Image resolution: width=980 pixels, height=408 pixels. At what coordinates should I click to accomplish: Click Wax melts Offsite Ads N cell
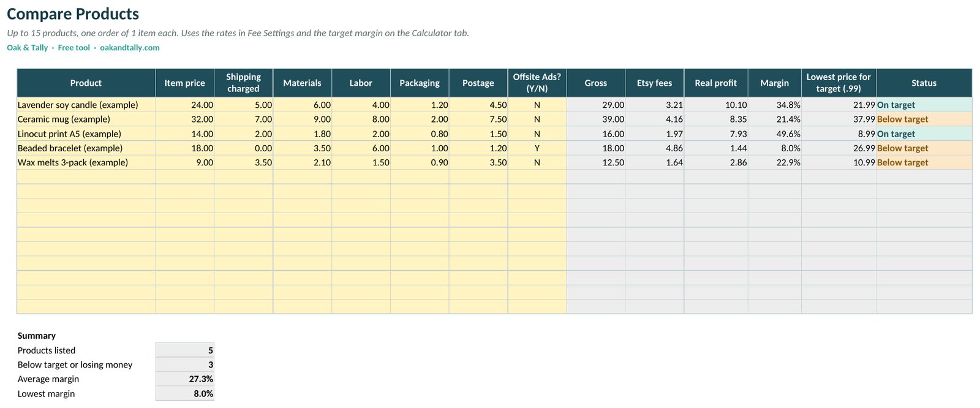click(x=537, y=162)
